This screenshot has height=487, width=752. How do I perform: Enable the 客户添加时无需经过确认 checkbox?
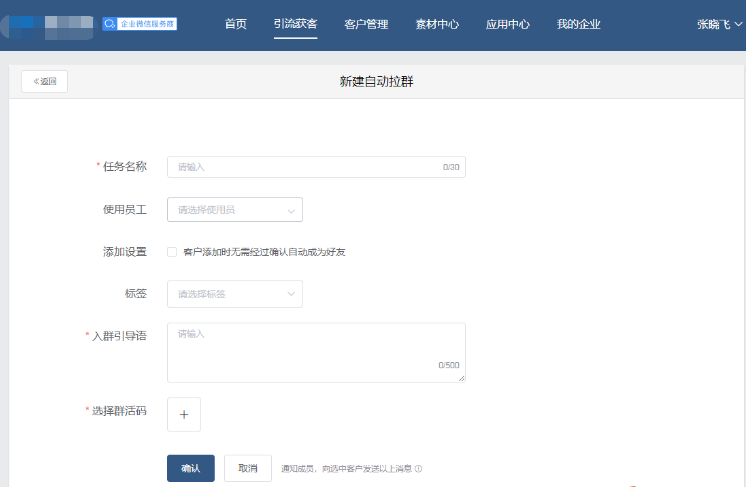[x=172, y=252]
